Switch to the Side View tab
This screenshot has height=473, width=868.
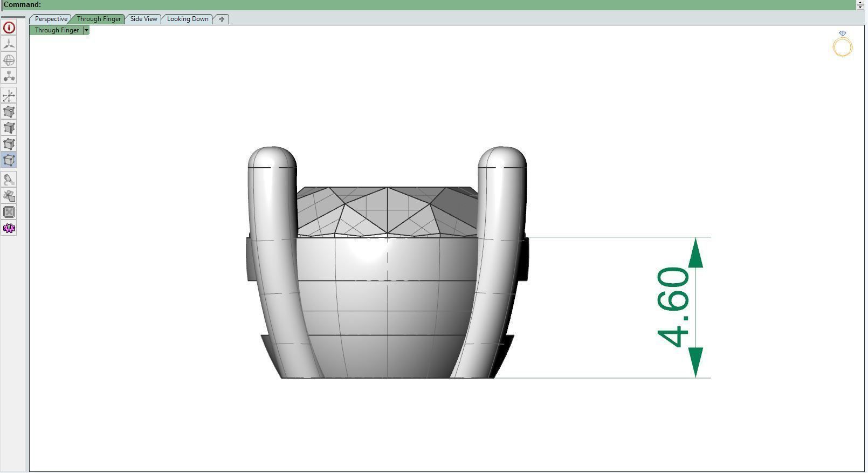pos(143,19)
